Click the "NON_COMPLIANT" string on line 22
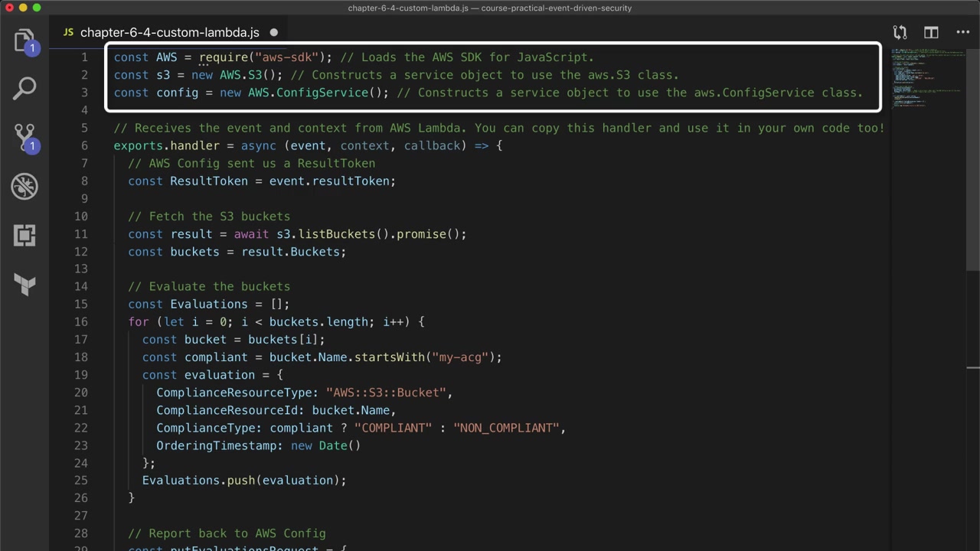 506,428
